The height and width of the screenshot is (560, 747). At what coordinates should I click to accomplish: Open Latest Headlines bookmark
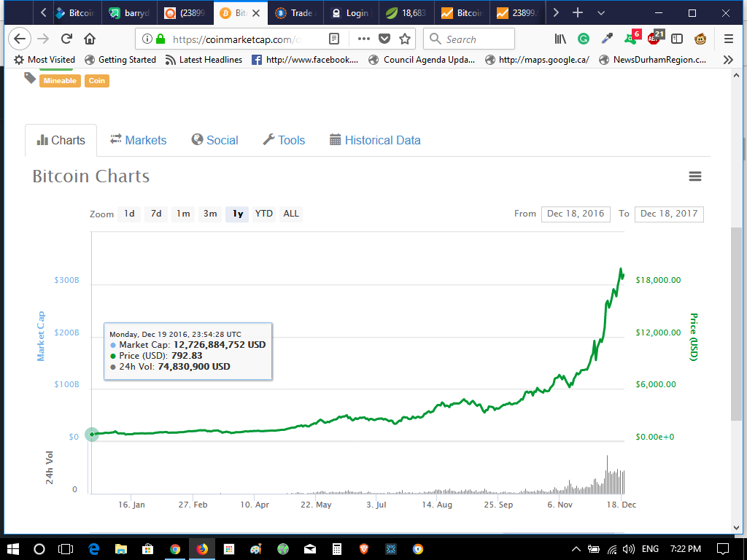pos(204,60)
